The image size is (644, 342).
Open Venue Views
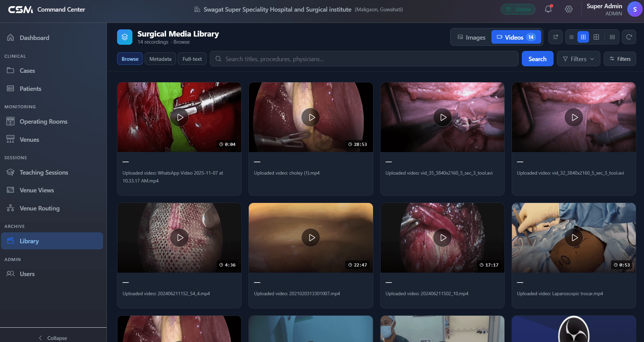click(x=52, y=190)
